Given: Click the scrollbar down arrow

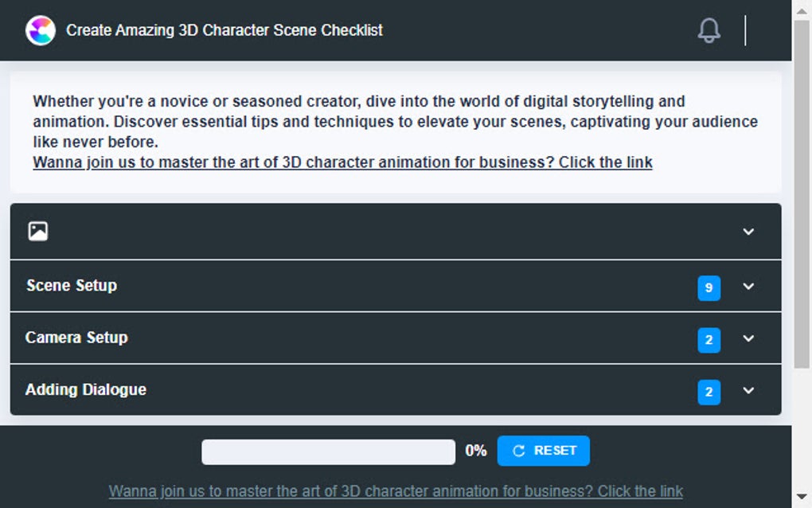Looking at the screenshot, I should [802, 497].
